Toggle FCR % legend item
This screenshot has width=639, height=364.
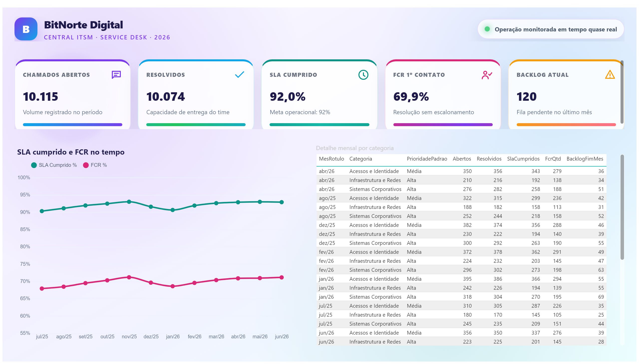pyautogui.click(x=95, y=165)
